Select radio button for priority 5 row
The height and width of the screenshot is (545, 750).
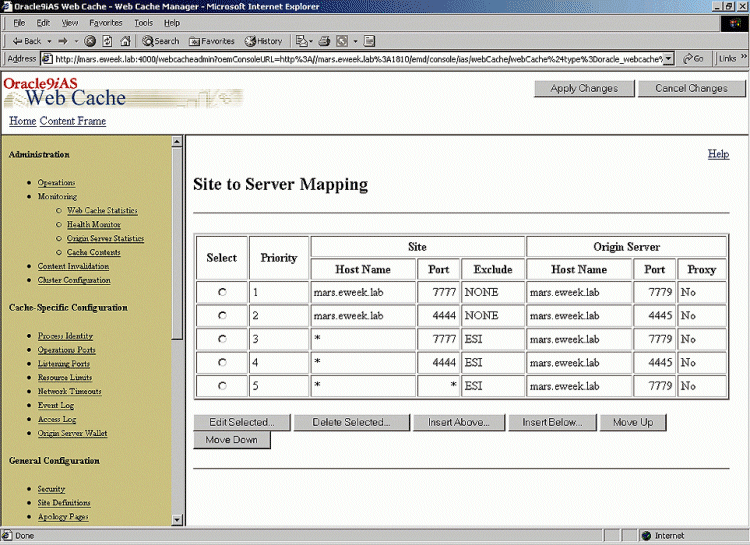(222, 386)
